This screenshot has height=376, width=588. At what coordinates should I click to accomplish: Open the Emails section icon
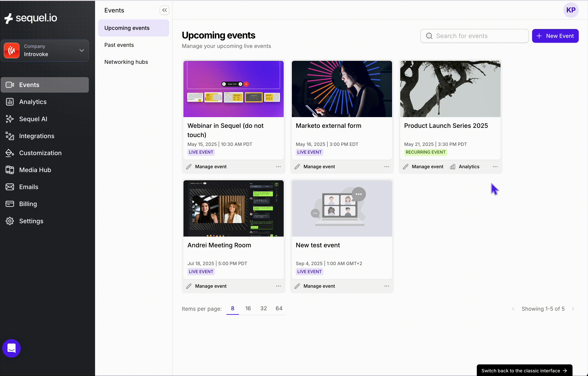[x=9, y=187]
